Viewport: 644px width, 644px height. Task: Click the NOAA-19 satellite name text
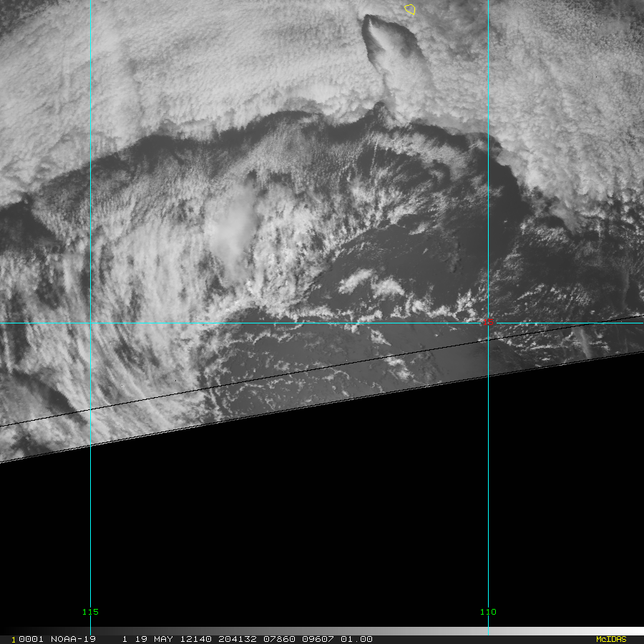73,639
